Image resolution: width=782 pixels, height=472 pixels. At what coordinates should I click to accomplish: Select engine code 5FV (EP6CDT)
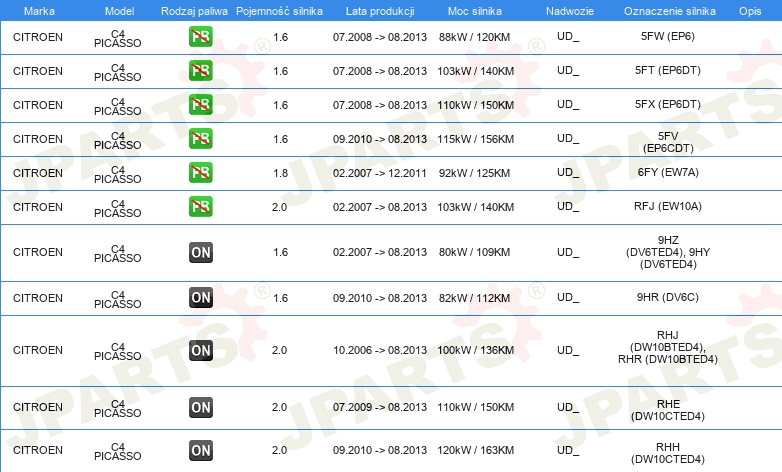(x=668, y=142)
